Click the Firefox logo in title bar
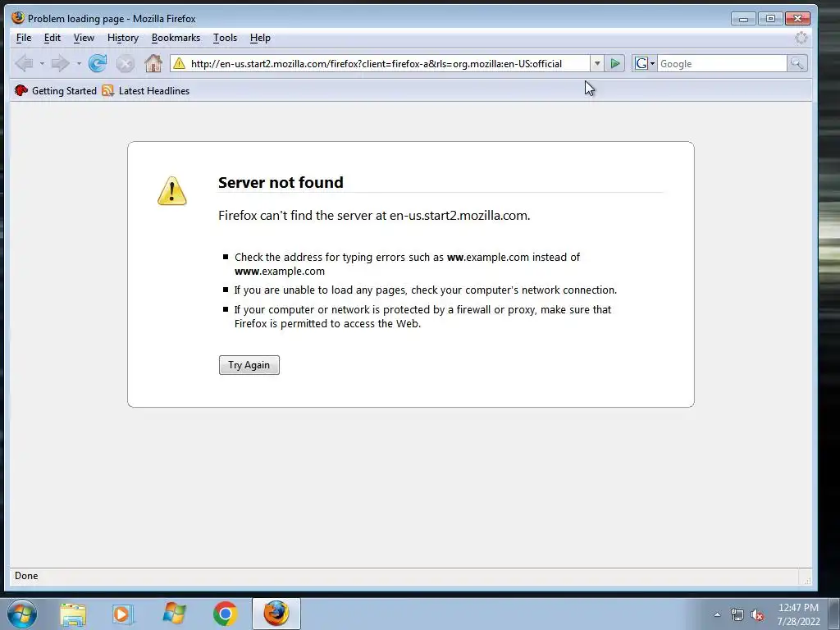 point(18,18)
